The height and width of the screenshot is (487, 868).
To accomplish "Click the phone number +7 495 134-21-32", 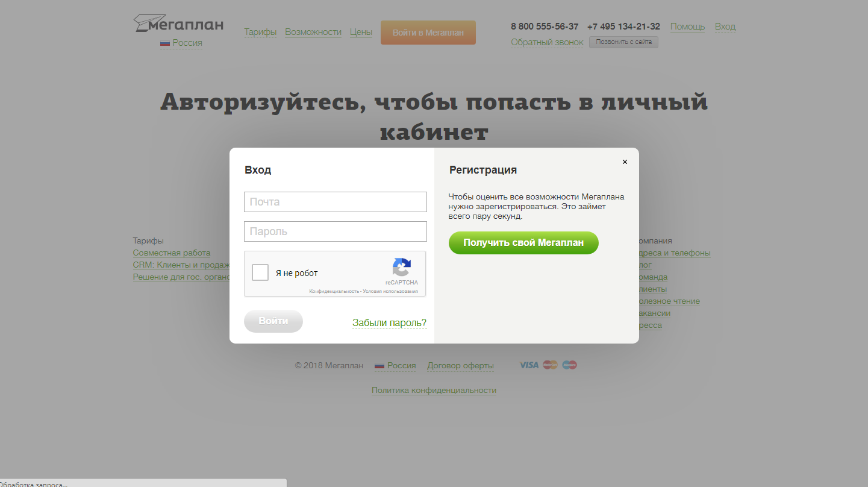I will click(623, 27).
